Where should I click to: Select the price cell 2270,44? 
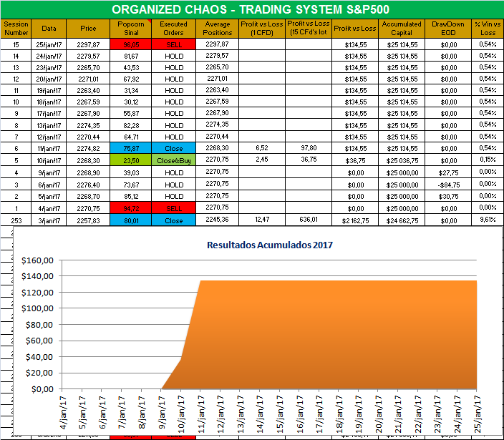coord(88,137)
